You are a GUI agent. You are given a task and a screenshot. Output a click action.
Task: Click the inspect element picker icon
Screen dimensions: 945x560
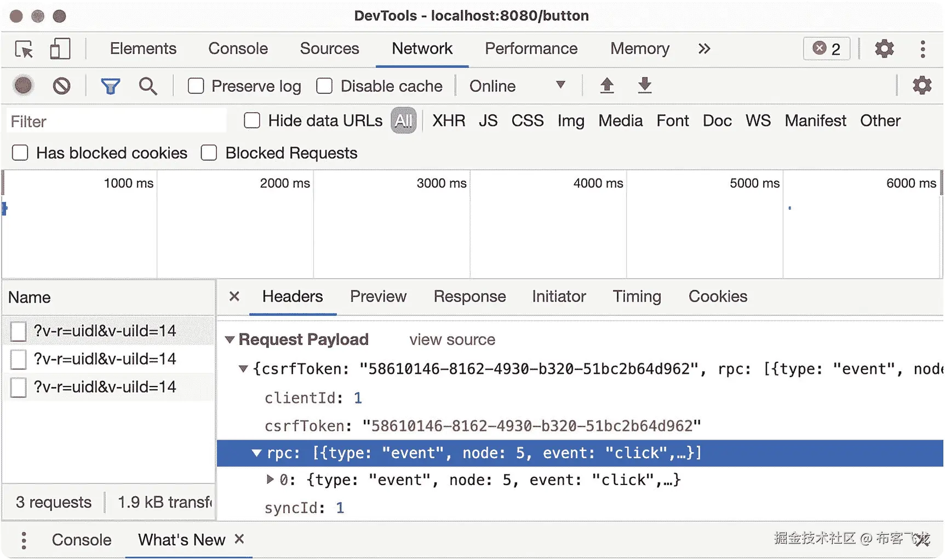tap(24, 49)
